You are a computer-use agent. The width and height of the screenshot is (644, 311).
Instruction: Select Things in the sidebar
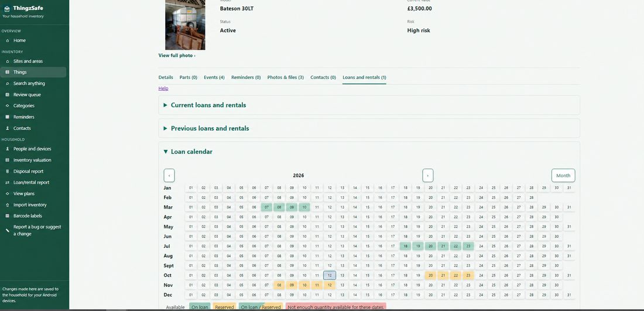(x=33, y=72)
